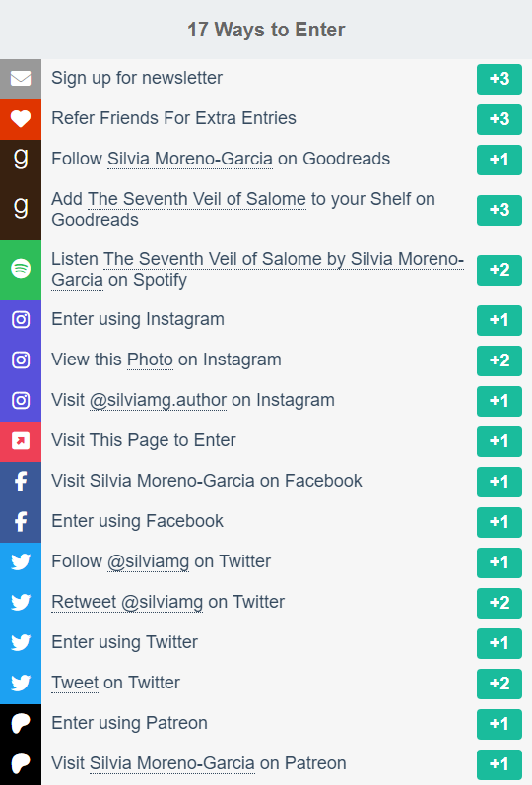Click Patreon icon beside Enter using Patreon

pyautogui.click(x=21, y=723)
